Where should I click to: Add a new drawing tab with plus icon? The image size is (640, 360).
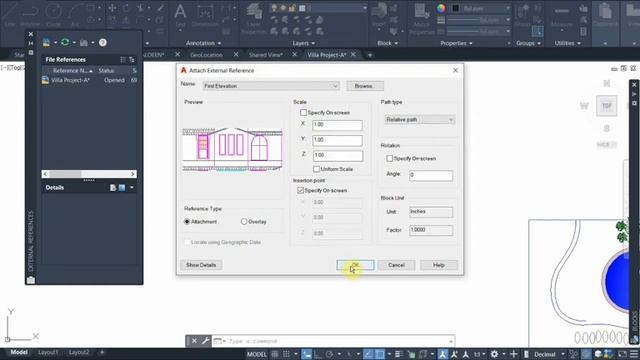tap(370, 55)
